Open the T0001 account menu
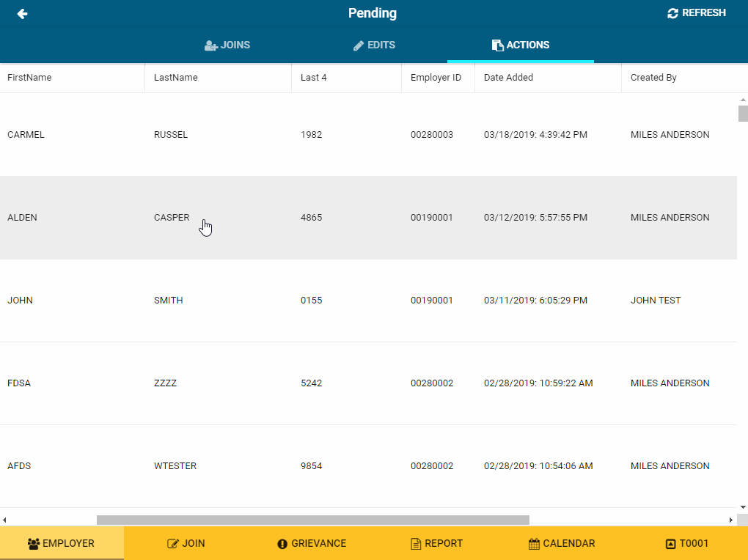The image size is (748, 560). pos(686,543)
